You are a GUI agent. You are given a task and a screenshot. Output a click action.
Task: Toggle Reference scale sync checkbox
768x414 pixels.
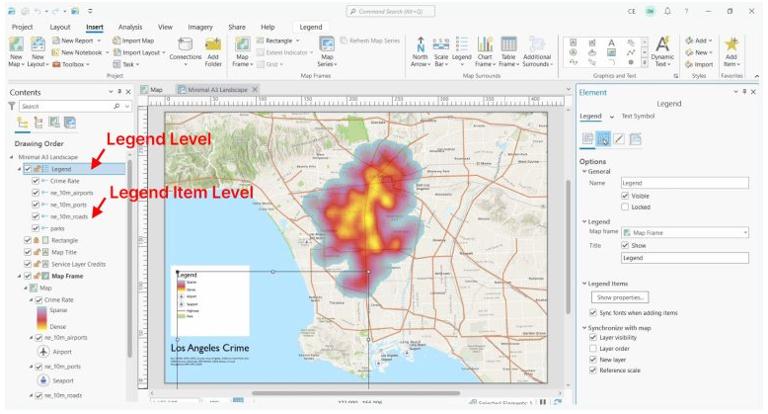593,370
